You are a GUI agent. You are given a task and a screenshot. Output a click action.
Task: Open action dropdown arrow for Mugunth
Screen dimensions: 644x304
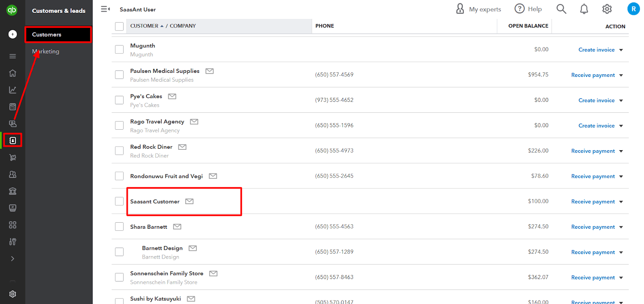coord(621,50)
